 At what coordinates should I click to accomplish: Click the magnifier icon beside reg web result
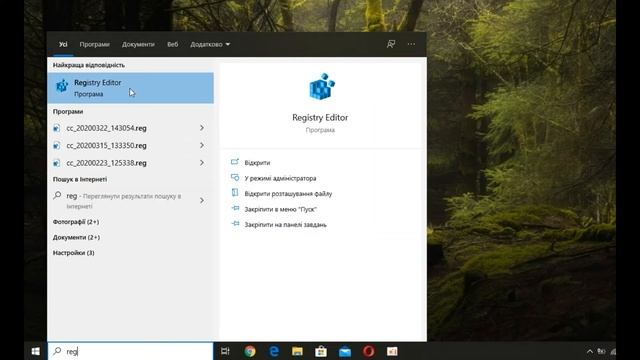tap(57, 196)
